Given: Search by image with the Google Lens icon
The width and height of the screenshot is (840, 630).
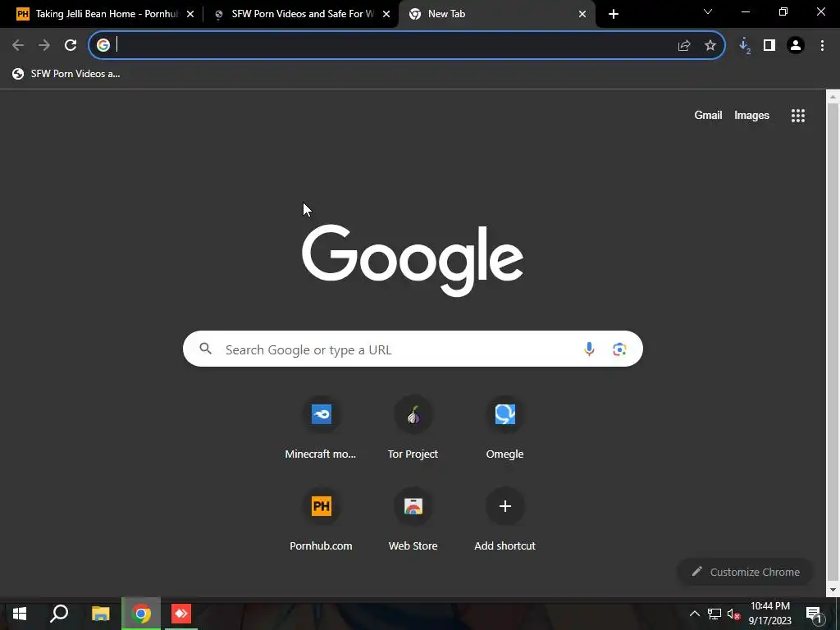Looking at the screenshot, I should tap(620, 349).
